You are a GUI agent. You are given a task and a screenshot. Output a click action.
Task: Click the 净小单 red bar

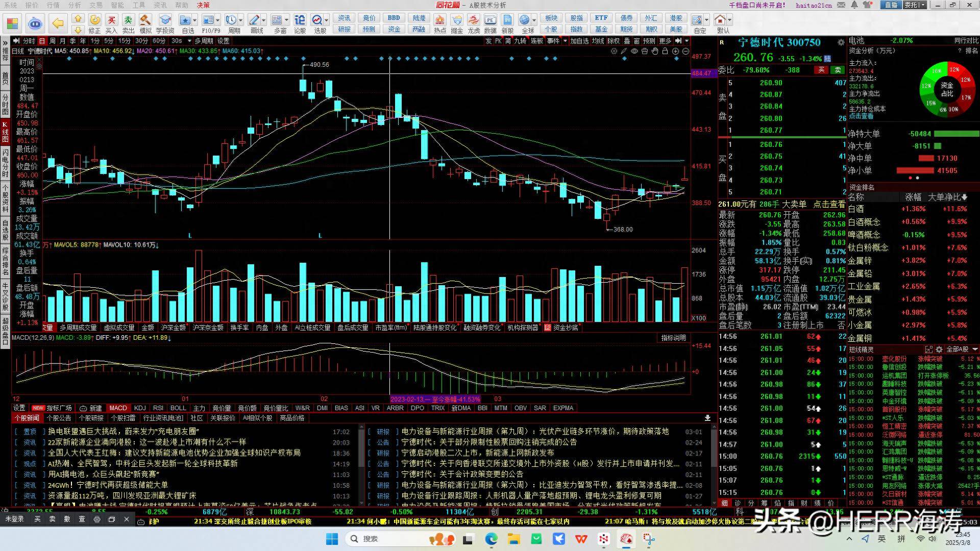[915, 171]
